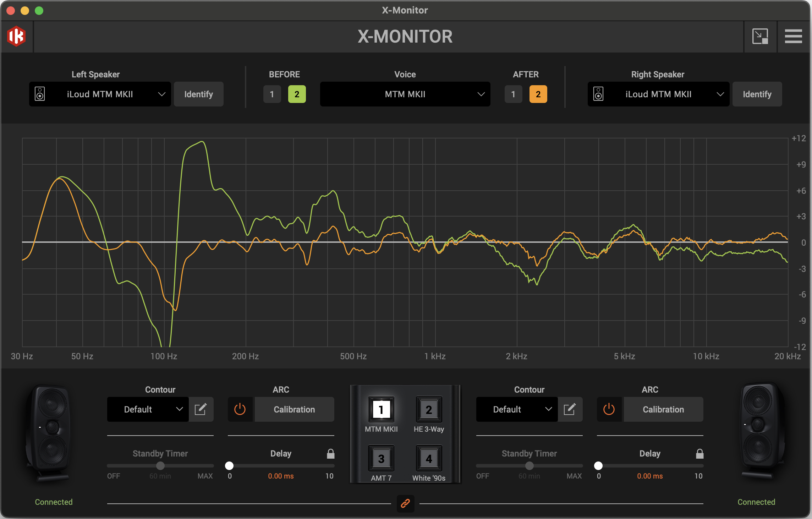Image resolution: width=812 pixels, height=519 pixels.
Task: Toggle right speaker ARC power icon
Action: point(609,409)
